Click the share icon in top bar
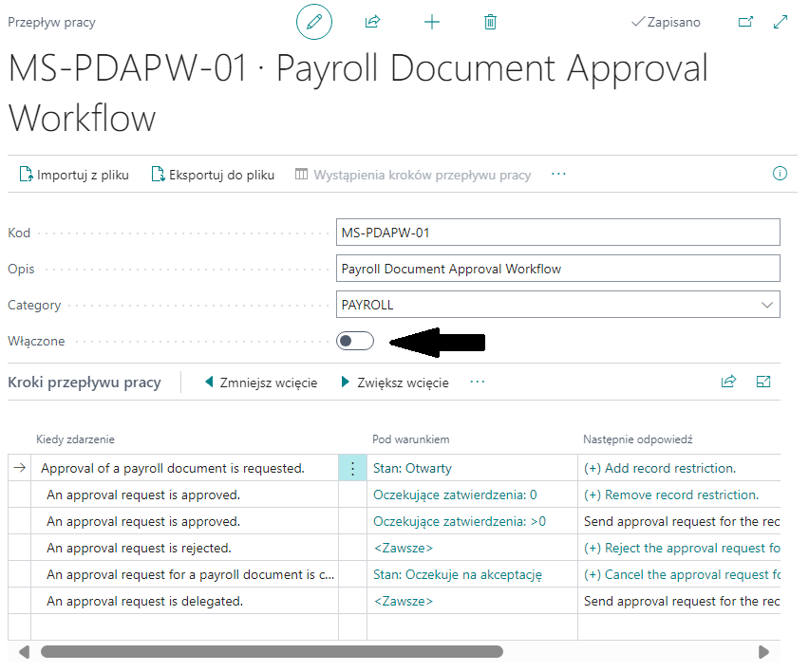Image resolution: width=809 pixels, height=672 pixels. pos(372,22)
